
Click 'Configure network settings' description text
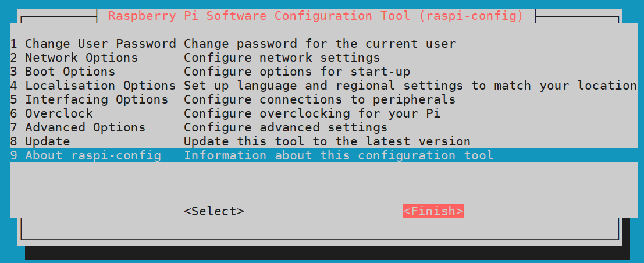click(x=282, y=58)
